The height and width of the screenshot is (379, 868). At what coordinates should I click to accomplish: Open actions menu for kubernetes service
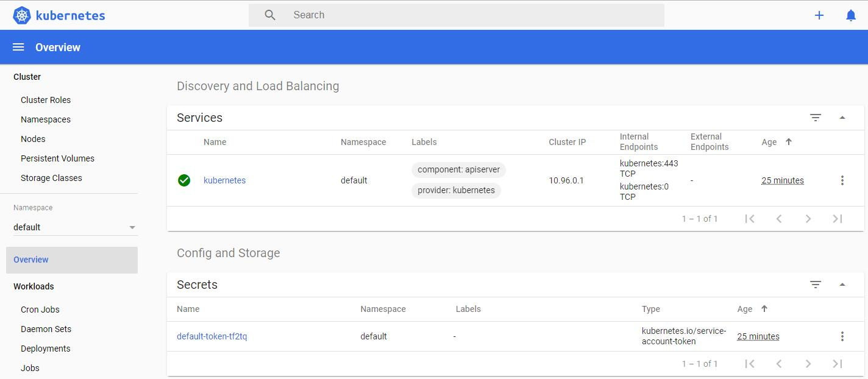click(x=842, y=180)
